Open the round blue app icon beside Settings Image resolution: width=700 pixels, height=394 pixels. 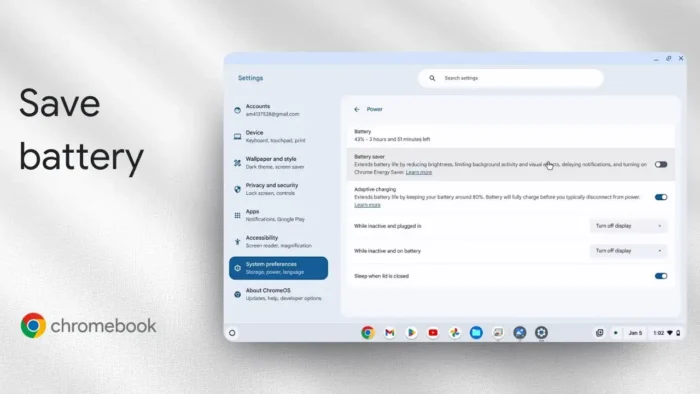click(x=520, y=332)
